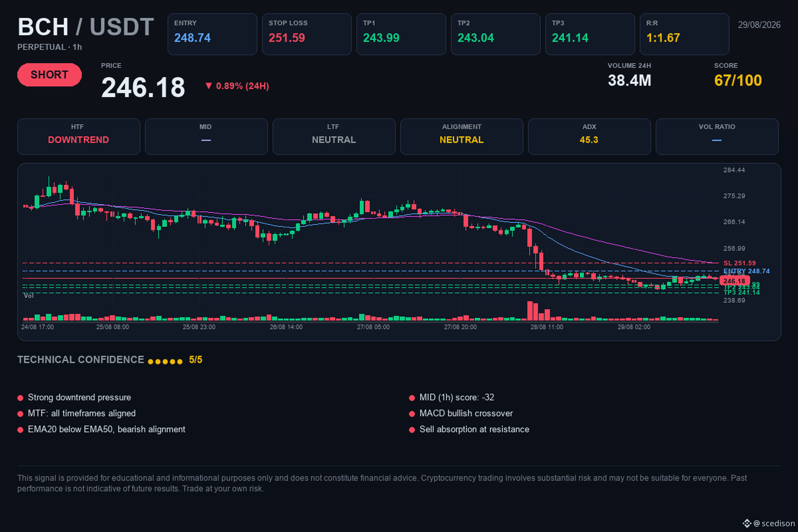This screenshot has height=532, width=798.
Task: Click the 256.99 price axis label
Action: pos(734,248)
